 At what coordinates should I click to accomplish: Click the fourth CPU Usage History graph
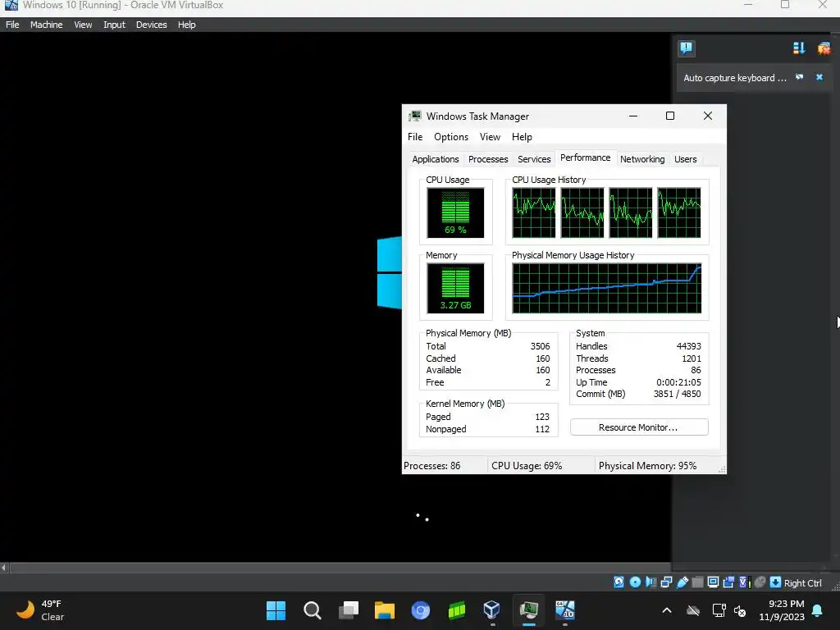tap(678, 212)
